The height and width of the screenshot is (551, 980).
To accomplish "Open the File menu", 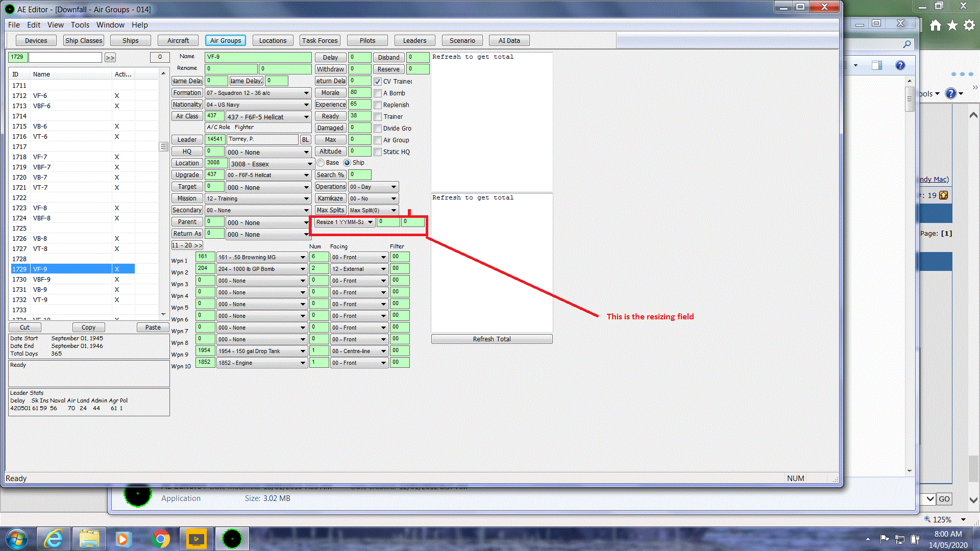I will (x=14, y=25).
